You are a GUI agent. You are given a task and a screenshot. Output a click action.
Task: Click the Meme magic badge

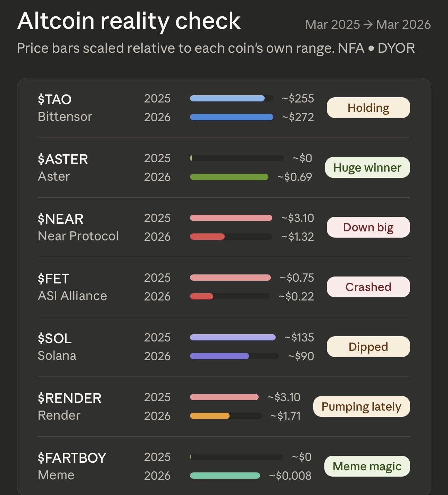(x=367, y=466)
